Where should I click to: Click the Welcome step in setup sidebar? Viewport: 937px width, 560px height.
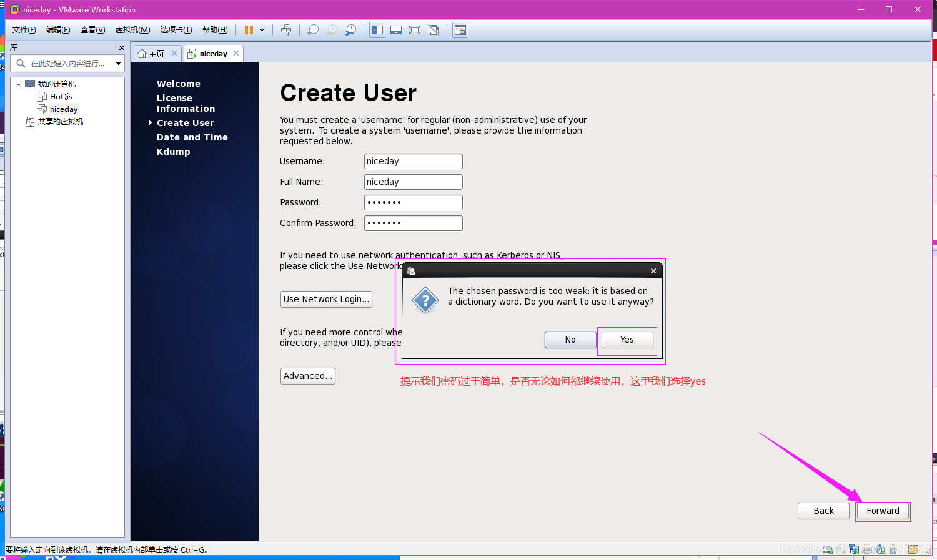(179, 84)
